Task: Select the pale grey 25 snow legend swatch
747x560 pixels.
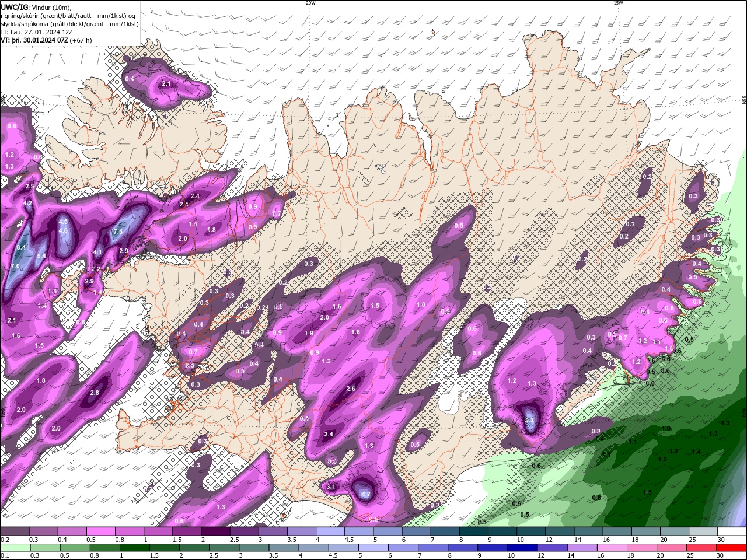Action: click(703, 531)
